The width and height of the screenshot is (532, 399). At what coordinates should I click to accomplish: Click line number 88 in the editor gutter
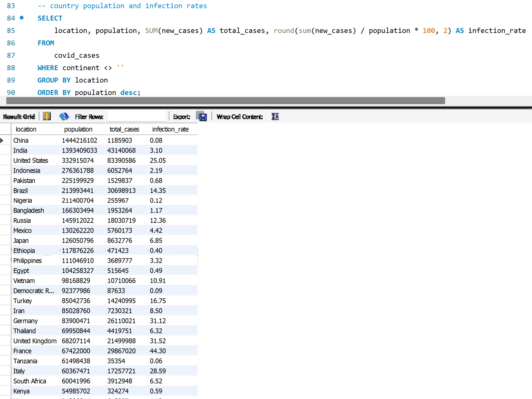11,68
